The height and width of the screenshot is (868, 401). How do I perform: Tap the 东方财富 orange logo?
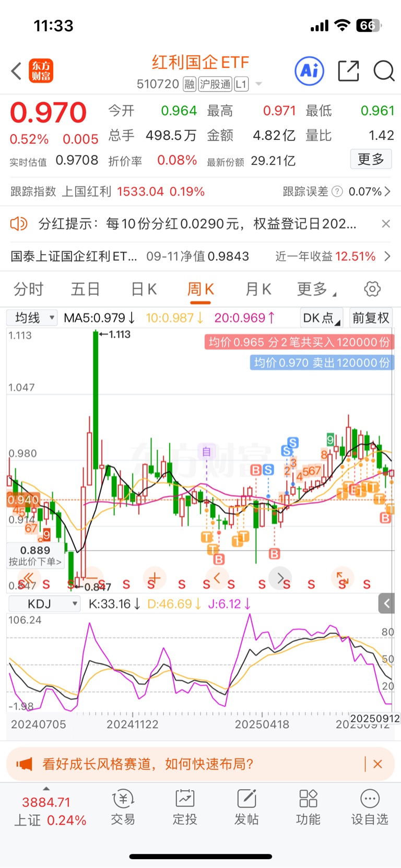tap(41, 71)
